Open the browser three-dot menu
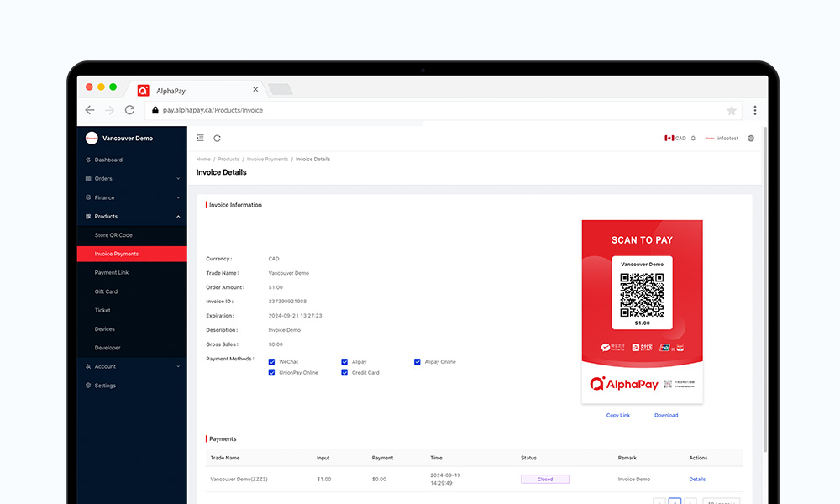Image resolution: width=840 pixels, height=504 pixels. 755,110
